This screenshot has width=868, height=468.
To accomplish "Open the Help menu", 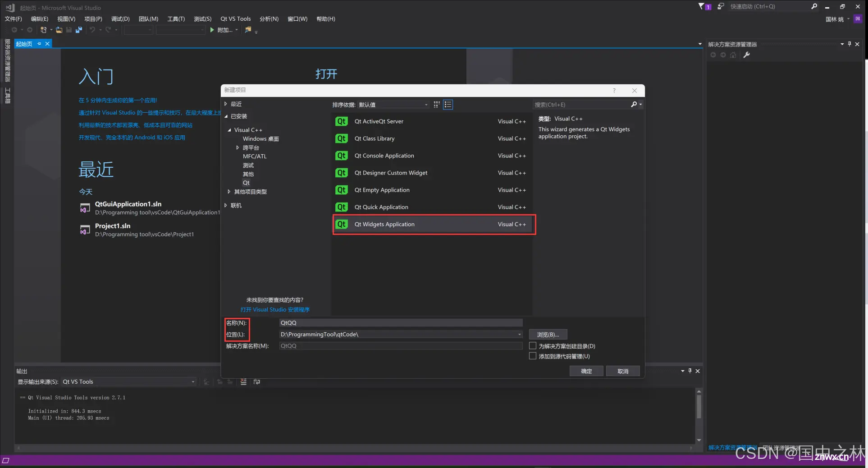I will [x=326, y=19].
